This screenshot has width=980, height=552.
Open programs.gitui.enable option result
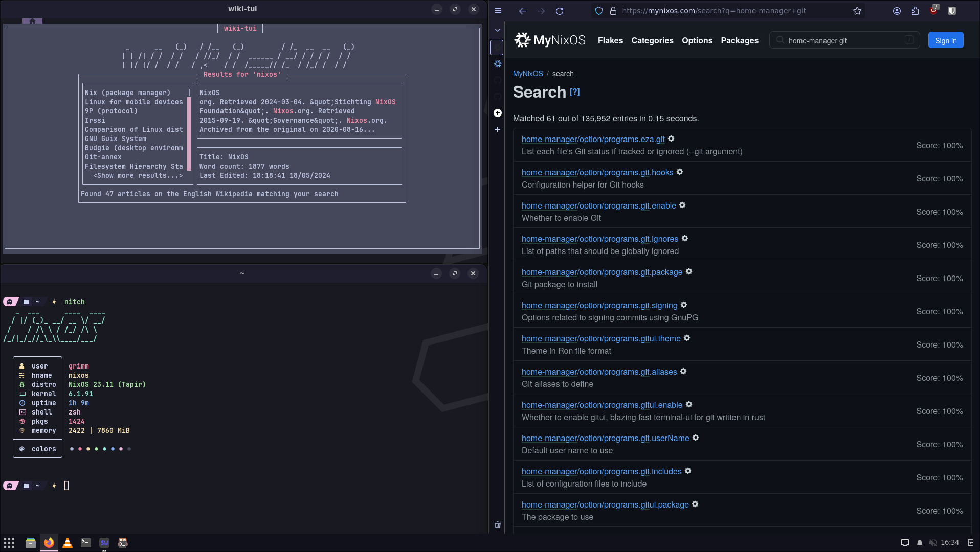pyautogui.click(x=602, y=405)
